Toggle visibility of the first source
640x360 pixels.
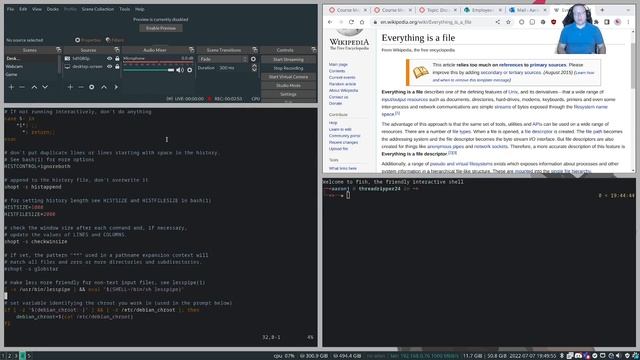(x=109, y=58)
